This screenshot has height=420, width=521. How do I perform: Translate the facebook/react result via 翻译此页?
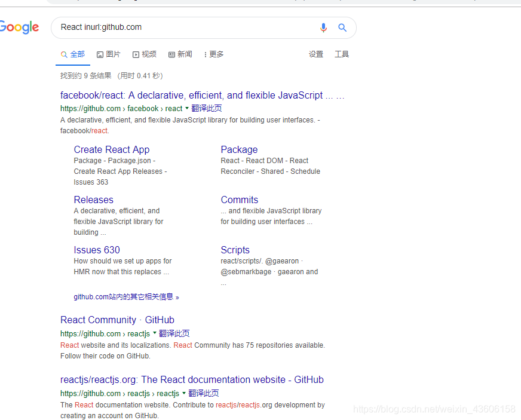point(207,108)
